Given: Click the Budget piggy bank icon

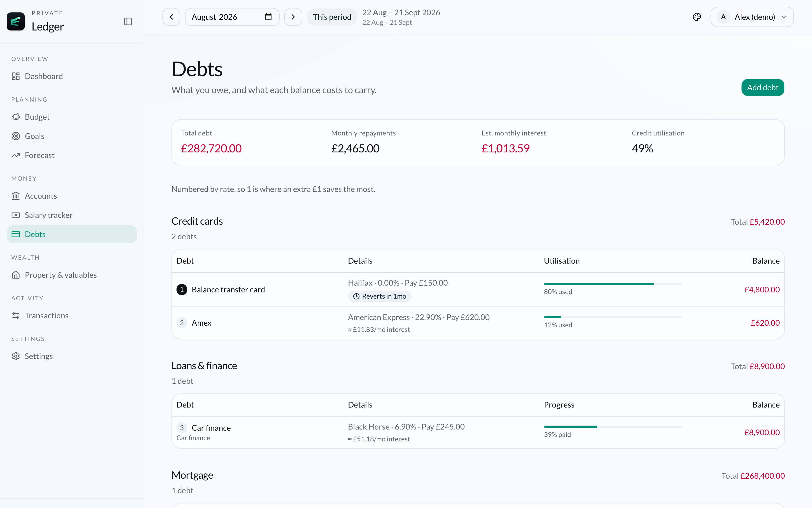Looking at the screenshot, I should tap(16, 117).
